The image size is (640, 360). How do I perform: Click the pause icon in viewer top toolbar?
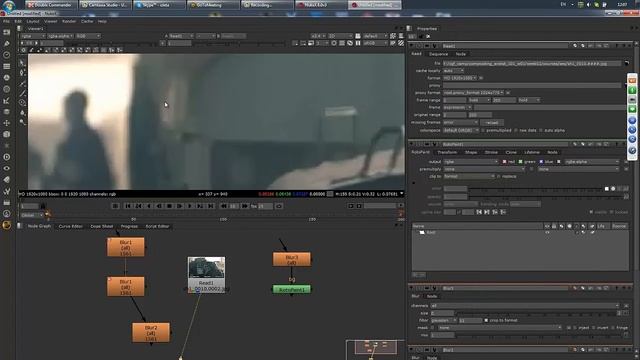pos(358,43)
